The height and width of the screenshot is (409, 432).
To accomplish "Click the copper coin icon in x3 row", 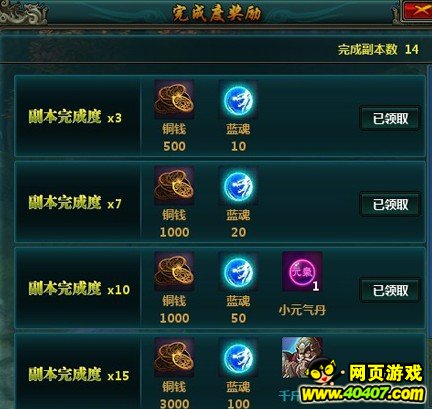I will pyautogui.click(x=174, y=100).
